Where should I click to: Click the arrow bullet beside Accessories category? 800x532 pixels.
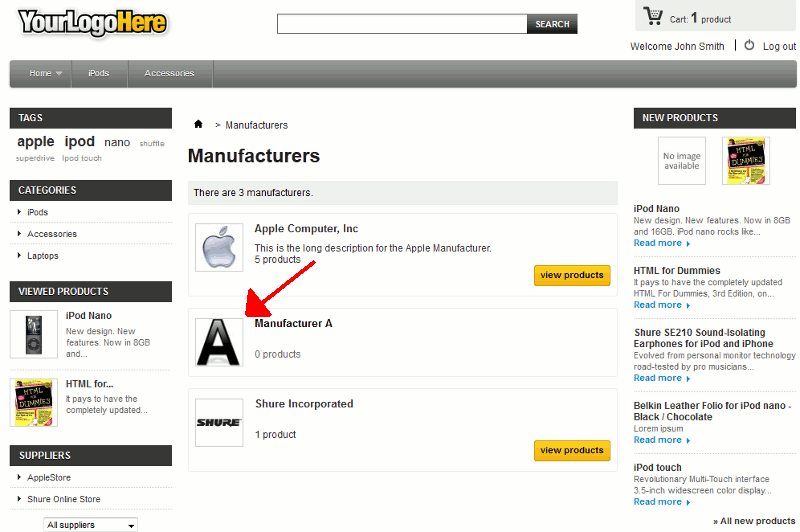tap(19, 234)
